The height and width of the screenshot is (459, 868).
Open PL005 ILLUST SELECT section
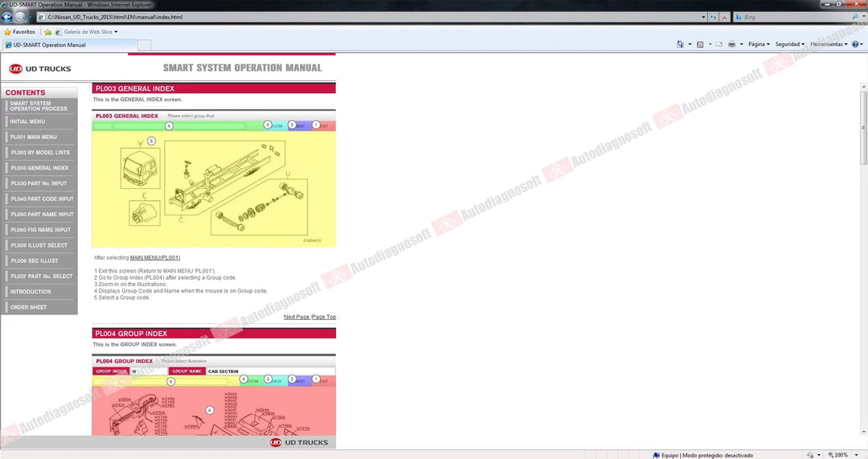(x=39, y=245)
